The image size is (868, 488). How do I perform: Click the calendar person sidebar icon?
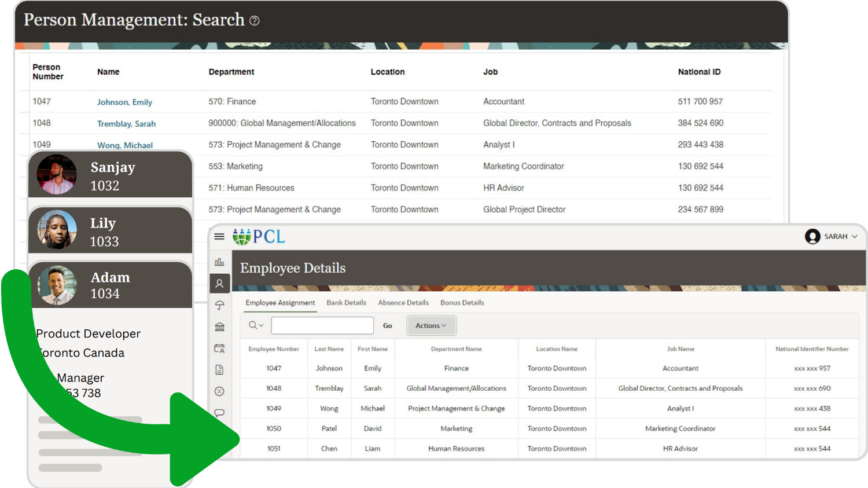point(219,348)
